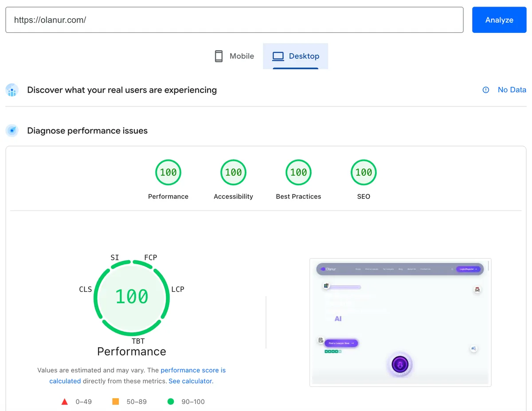Click the FCP metric label on gauge
Viewport: 532px width, 411px height.
(151, 258)
